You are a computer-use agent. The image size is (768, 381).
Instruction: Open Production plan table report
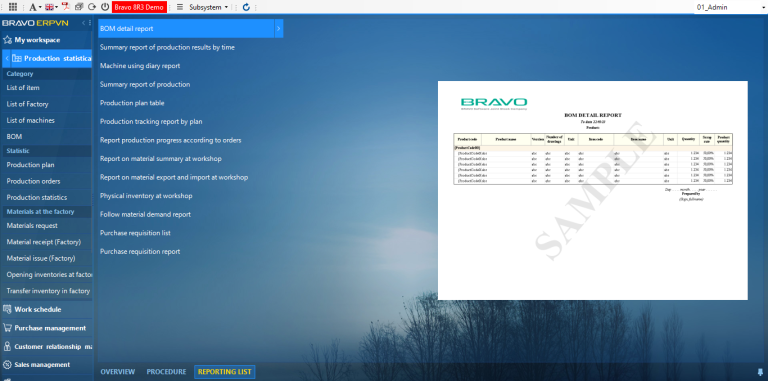(x=132, y=103)
